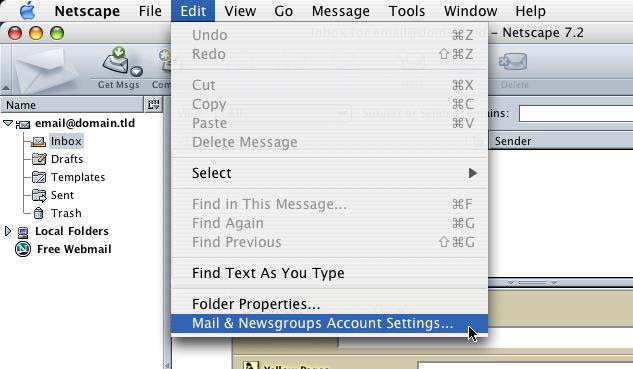Open the Netscape application menu
The width and height of the screenshot is (633, 369).
tap(87, 11)
